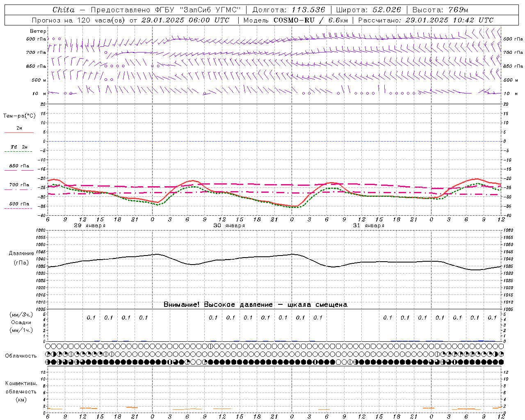525x420 pixels.
Task: Click the 'Высота: 769м' elevation text
Action: [440, 10]
